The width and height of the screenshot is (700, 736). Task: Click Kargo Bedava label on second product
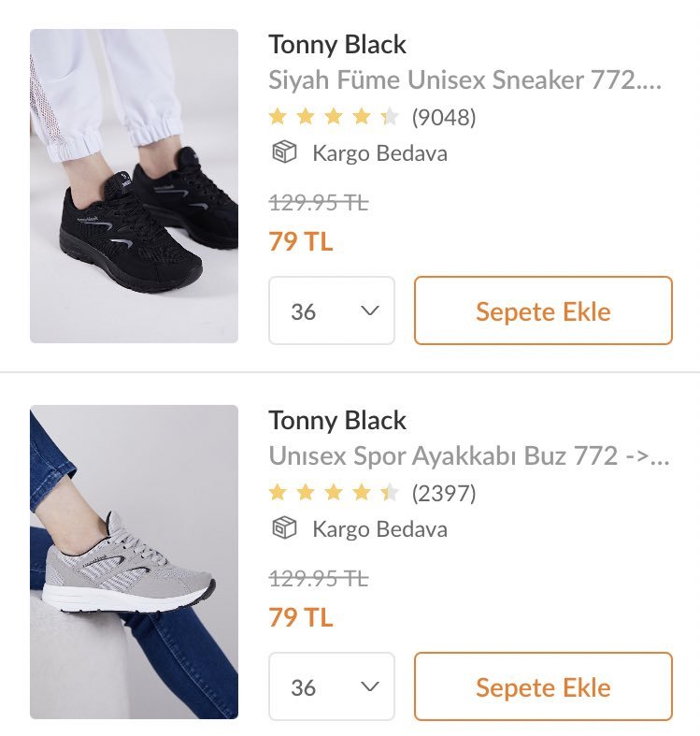(x=379, y=529)
